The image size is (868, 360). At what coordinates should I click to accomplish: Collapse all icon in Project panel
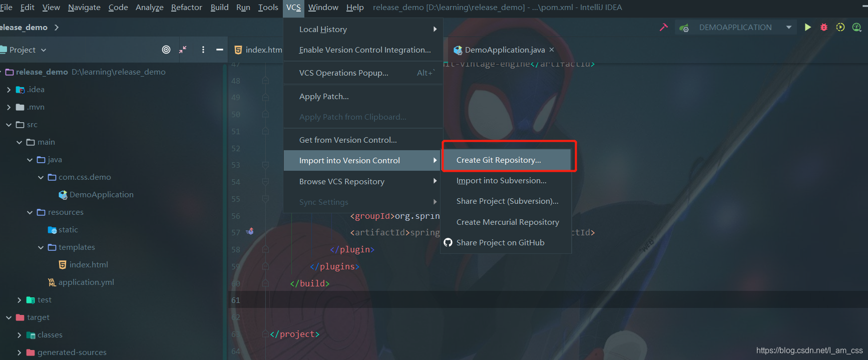click(x=183, y=50)
